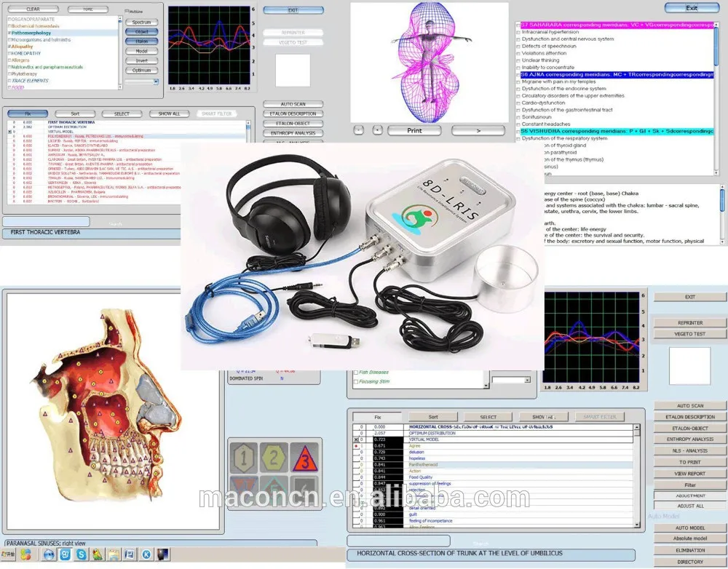Click the minus button below the 3D body figure
728x569 pixels.
[x=358, y=130]
